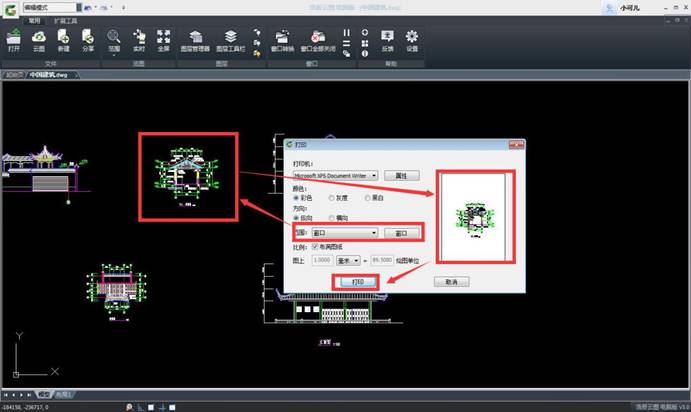Click the 分享 (Share) icon

(89, 39)
